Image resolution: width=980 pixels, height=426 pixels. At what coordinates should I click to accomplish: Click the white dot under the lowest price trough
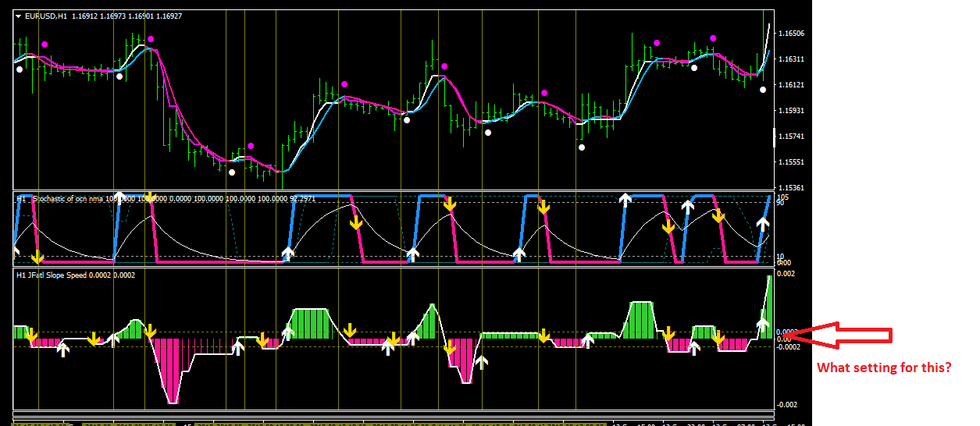click(x=232, y=172)
